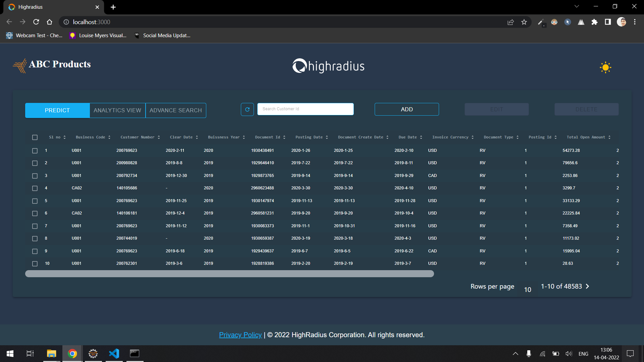This screenshot has height=362, width=644.
Task: Click the refresh data icon beside search
Action: tap(247, 109)
